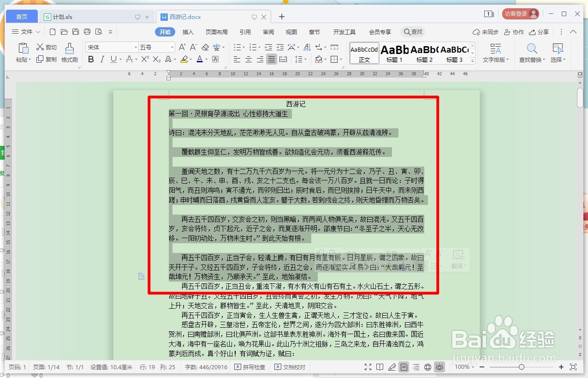588x378 pixels.
Task: Open the Page Layout (页面布局) tab
Action: tap(217, 32)
